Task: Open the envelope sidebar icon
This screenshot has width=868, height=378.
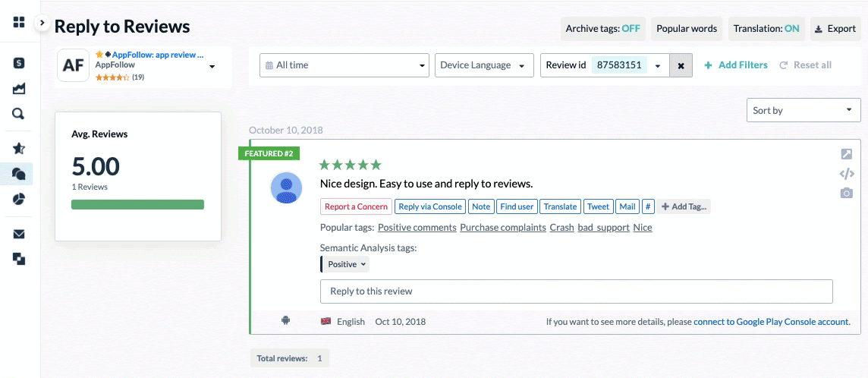Action: tap(19, 234)
